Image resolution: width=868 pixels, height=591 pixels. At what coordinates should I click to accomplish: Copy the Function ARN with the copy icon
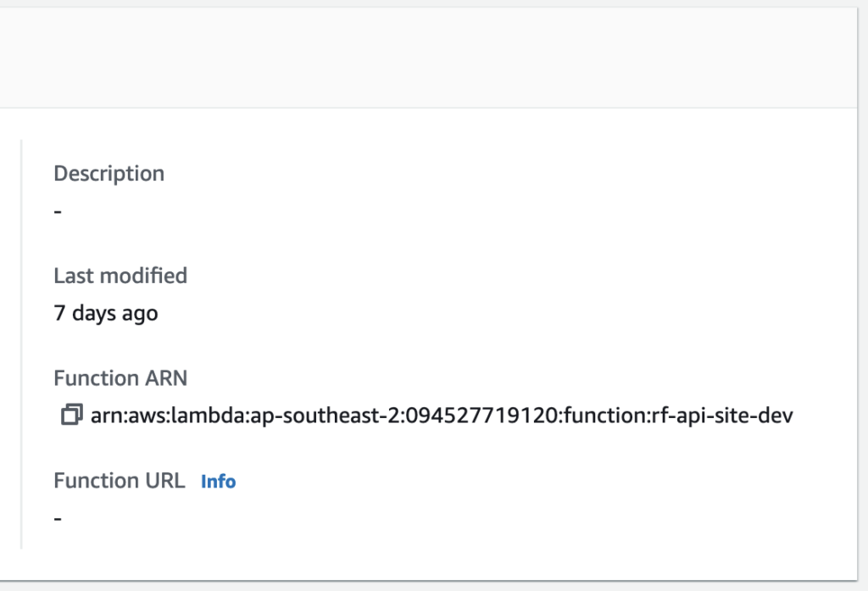(x=72, y=415)
